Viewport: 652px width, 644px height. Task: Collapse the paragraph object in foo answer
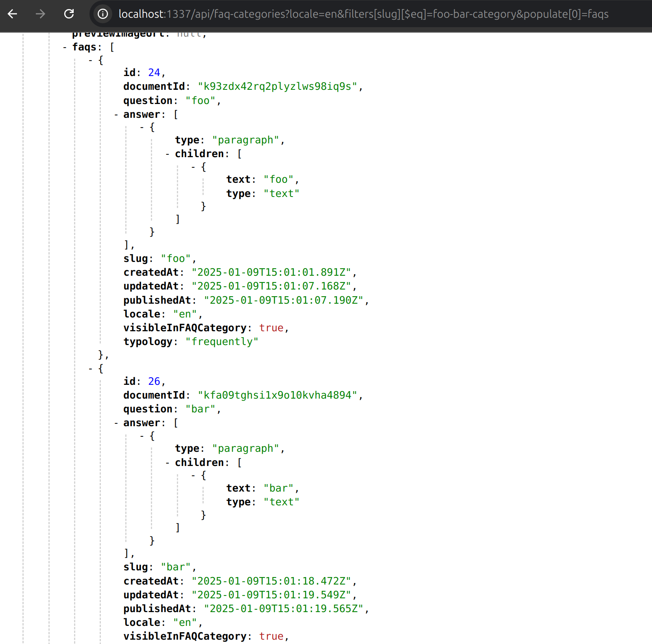coord(142,127)
